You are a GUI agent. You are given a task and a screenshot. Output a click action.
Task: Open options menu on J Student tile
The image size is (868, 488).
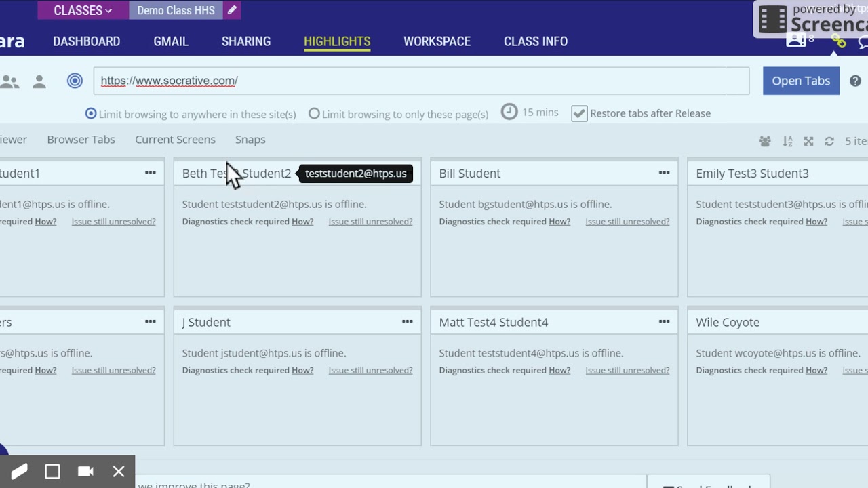coord(408,322)
